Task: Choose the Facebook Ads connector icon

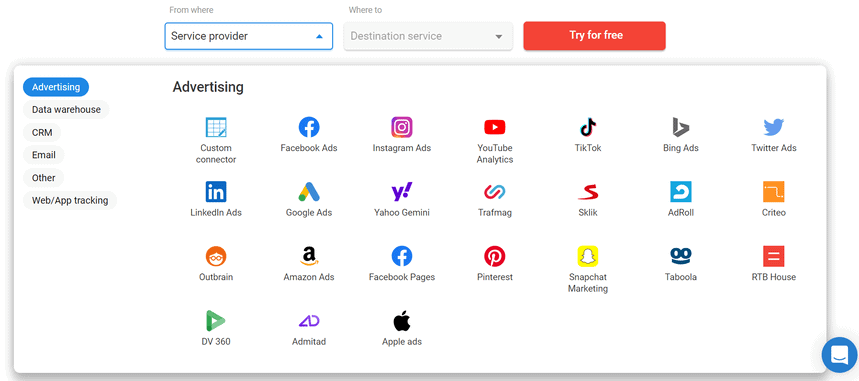Action: point(309,127)
